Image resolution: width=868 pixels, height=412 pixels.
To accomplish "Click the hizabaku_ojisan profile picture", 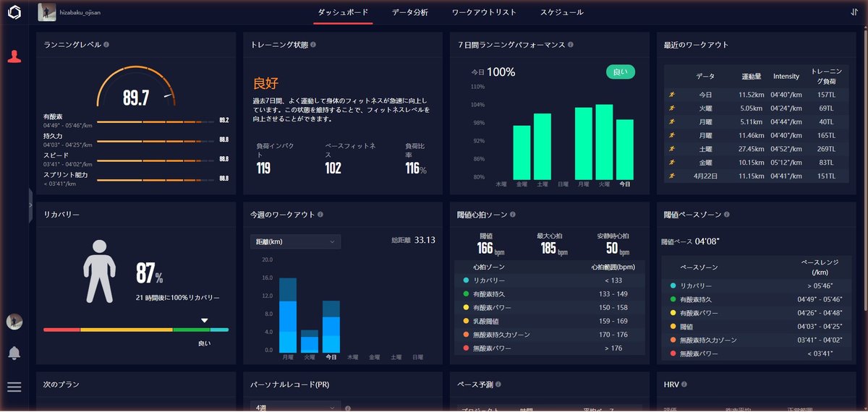I will (x=47, y=12).
